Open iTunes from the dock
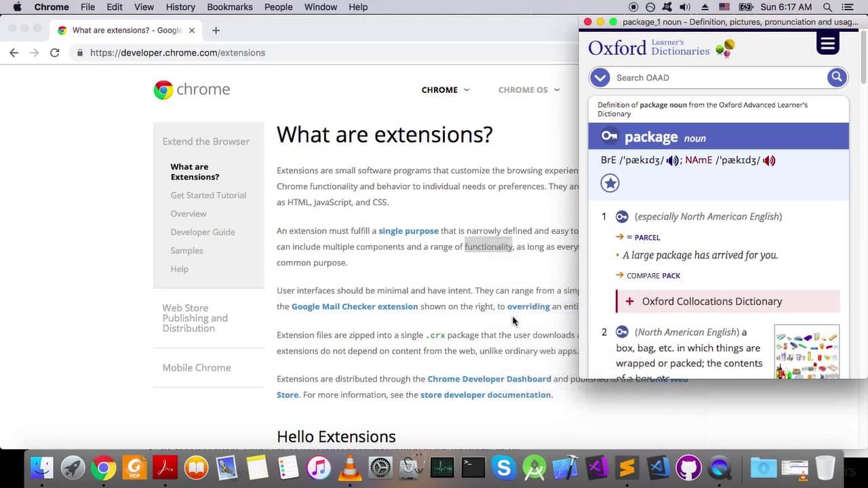 tap(319, 468)
